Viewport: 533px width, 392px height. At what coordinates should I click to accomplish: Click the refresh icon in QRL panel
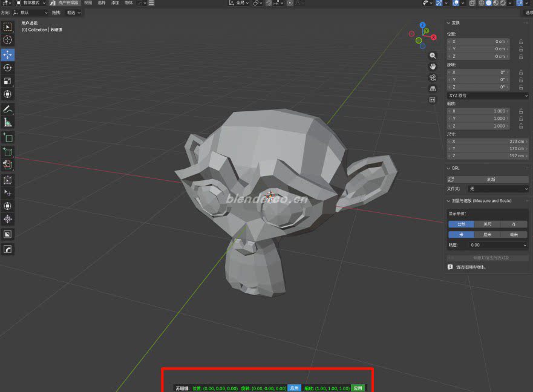tap(451, 179)
